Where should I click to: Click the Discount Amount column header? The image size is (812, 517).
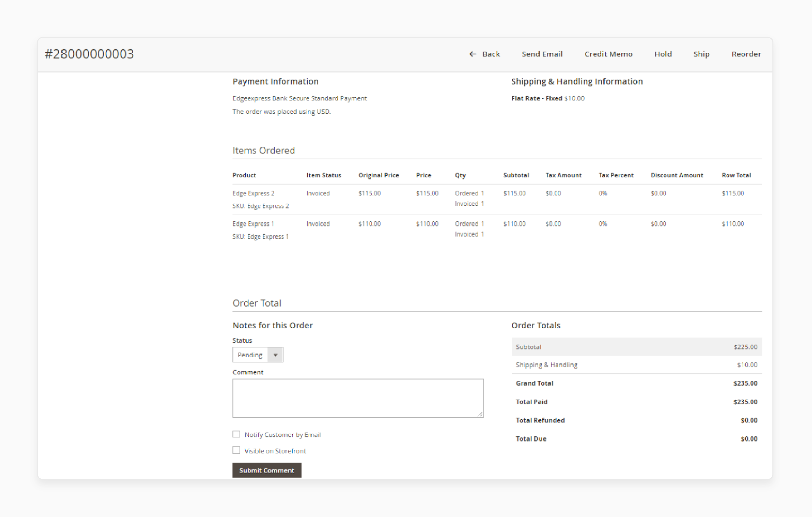[677, 175]
